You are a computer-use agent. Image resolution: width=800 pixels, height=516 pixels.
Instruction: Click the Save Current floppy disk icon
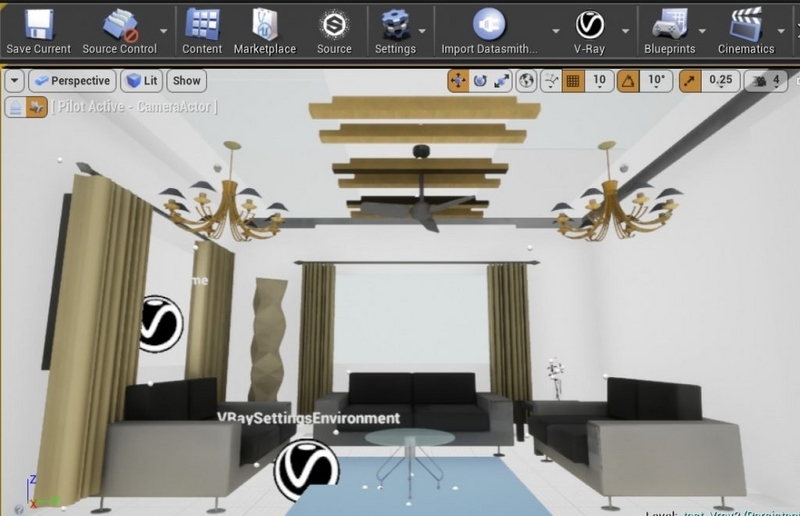pyautogui.click(x=39, y=24)
